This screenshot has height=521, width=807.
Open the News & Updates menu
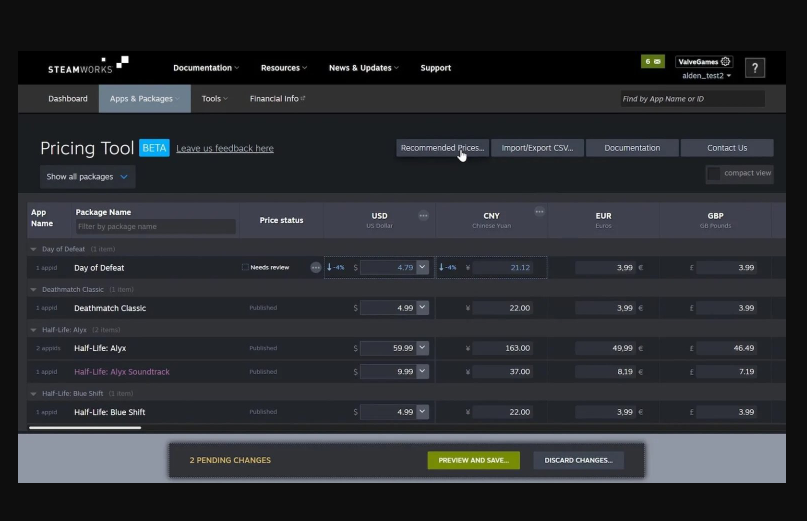[x=363, y=68]
